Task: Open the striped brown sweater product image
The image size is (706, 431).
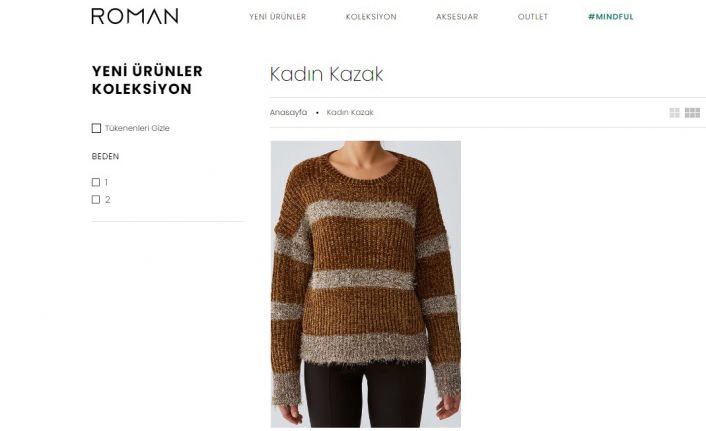Action: click(x=366, y=284)
